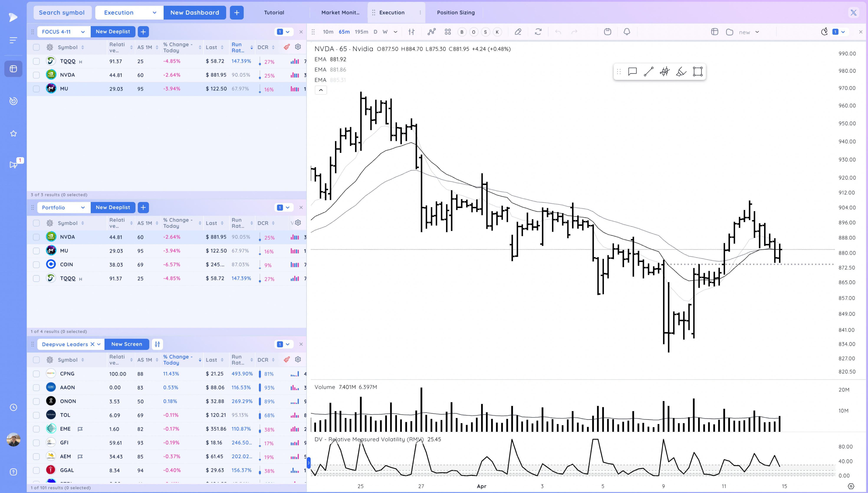This screenshot has width=868, height=493.
Task: Select the MU checkbox in the Portfolio list
Action: pos(36,251)
